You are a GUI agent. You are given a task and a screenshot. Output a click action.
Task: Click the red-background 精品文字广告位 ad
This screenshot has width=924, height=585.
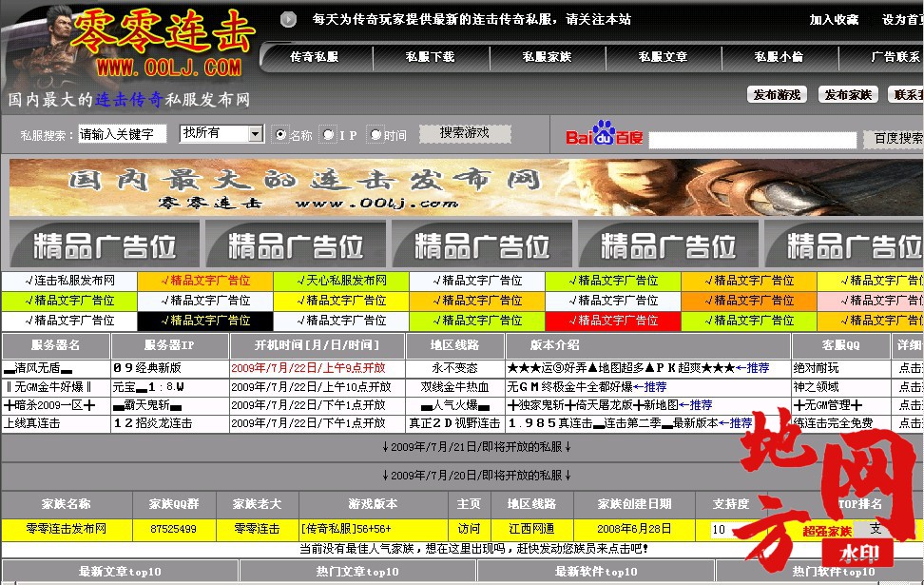pos(613,321)
